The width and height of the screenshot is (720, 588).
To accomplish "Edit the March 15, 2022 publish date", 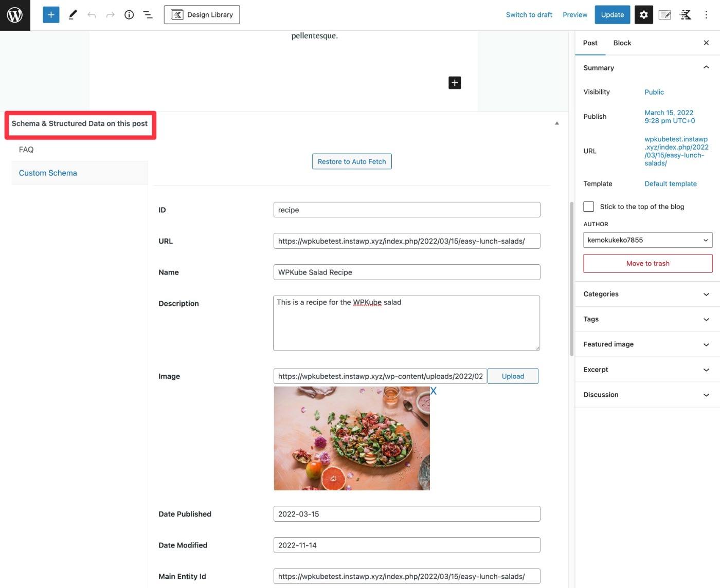I will click(670, 117).
